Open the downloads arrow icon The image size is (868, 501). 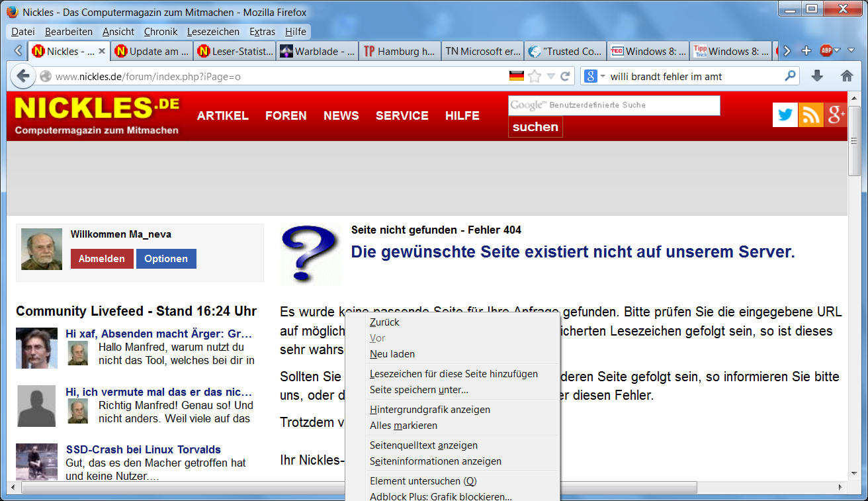click(817, 76)
